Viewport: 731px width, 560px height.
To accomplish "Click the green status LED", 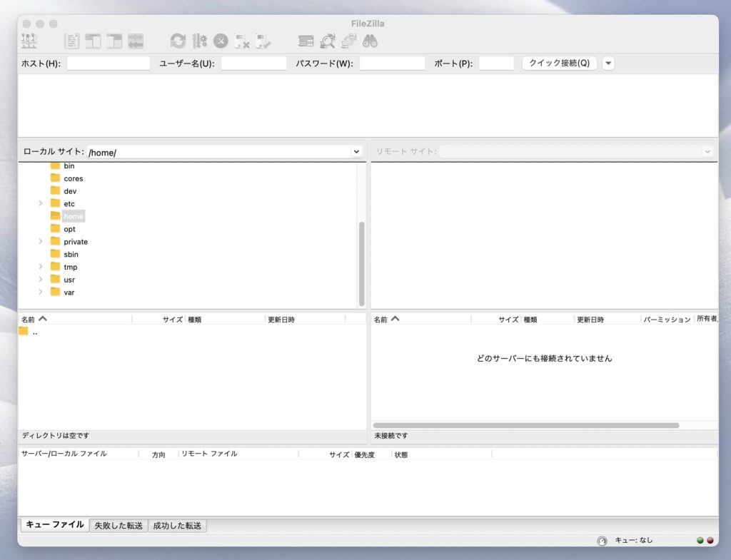I will coord(700,541).
